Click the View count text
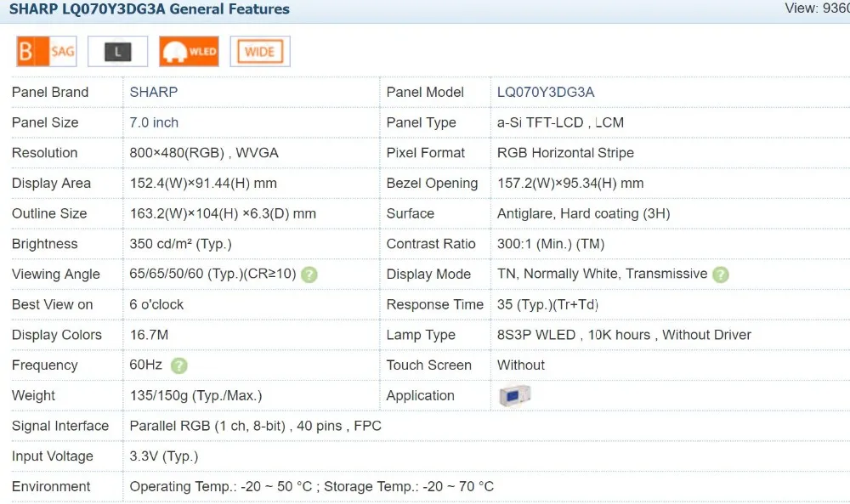 (817, 8)
